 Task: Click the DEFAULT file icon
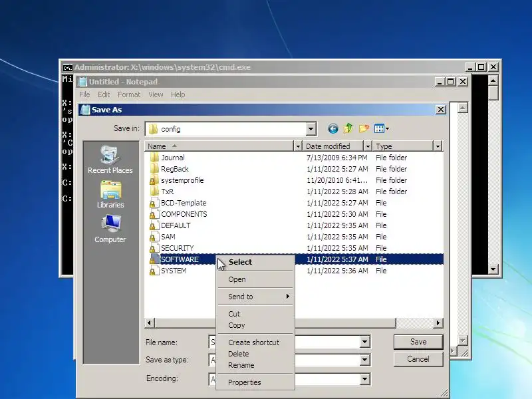pos(154,225)
